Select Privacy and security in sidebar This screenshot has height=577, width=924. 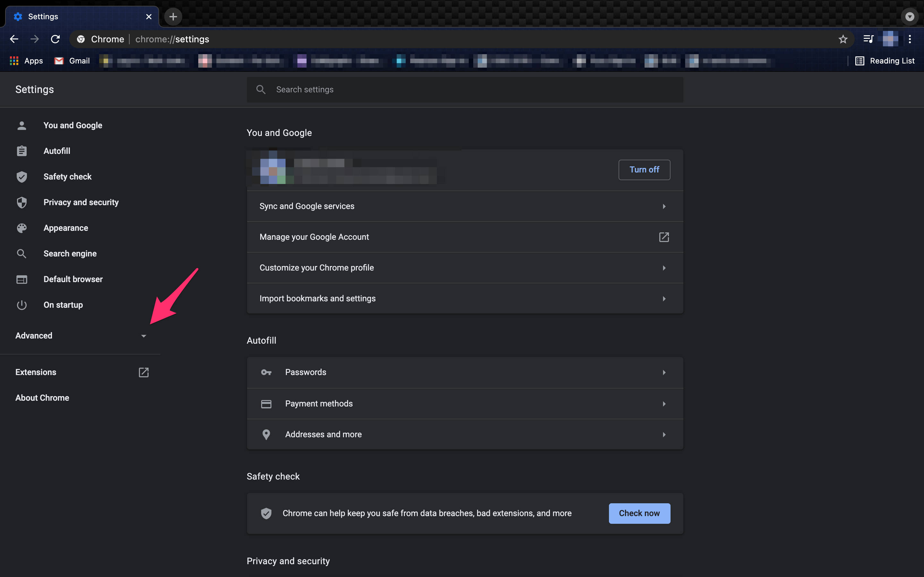81,202
